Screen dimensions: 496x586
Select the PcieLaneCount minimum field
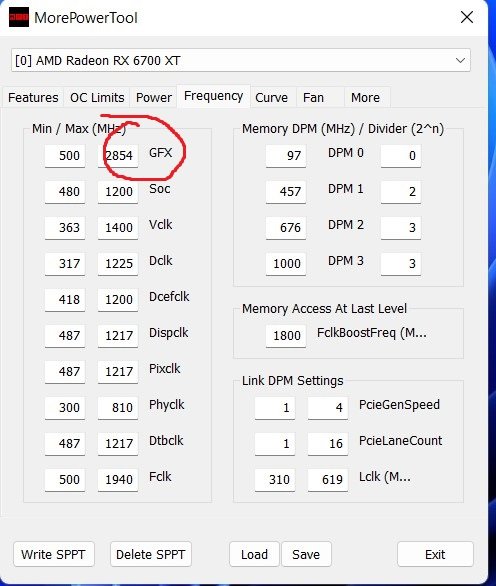275,444
